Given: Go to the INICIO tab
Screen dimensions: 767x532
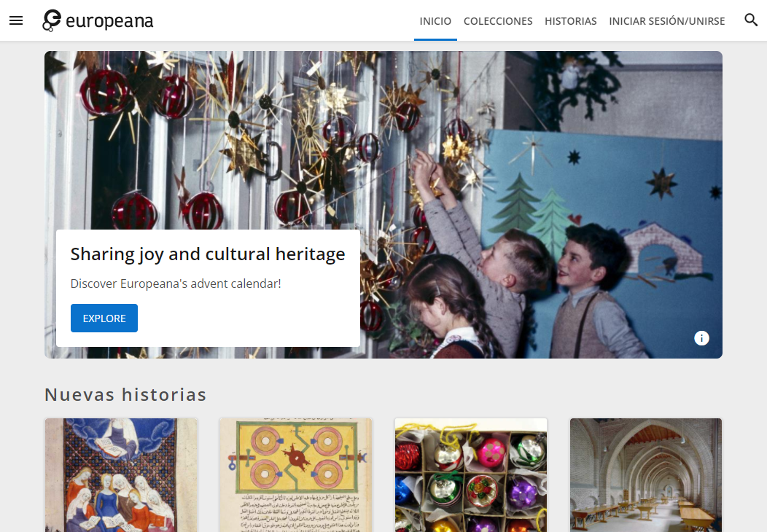Looking at the screenshot, I should pyautogui.click(x=435, y=21).
